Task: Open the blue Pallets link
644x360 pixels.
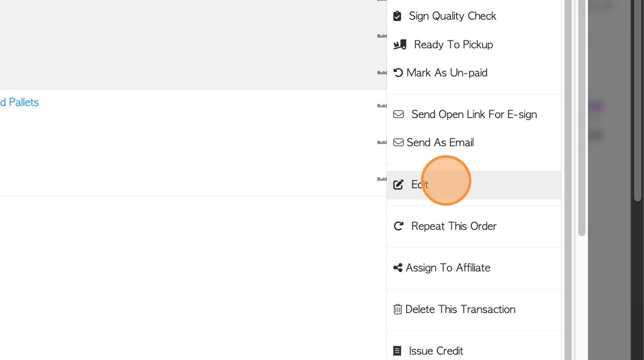Action: coord(20,102)
